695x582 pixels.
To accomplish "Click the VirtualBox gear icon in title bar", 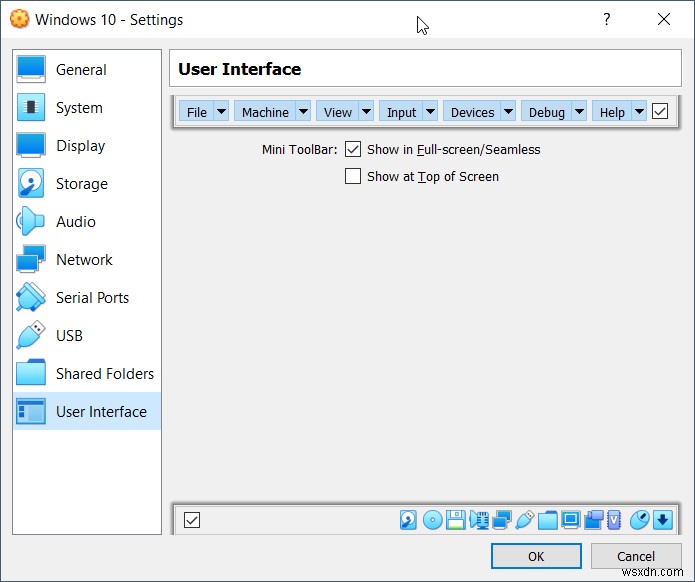I will [x=20, y=19].
